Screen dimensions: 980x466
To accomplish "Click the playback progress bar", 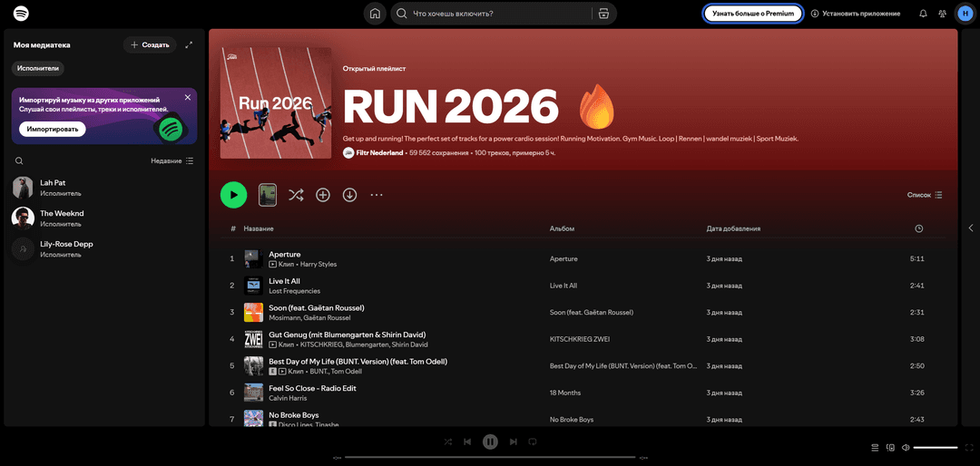I will (x=490, y=457).
